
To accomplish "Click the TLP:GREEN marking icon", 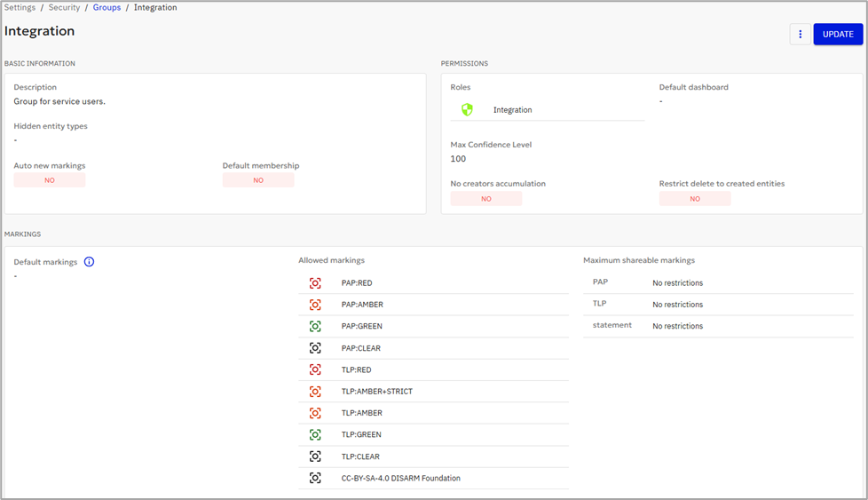I will 315,435.
